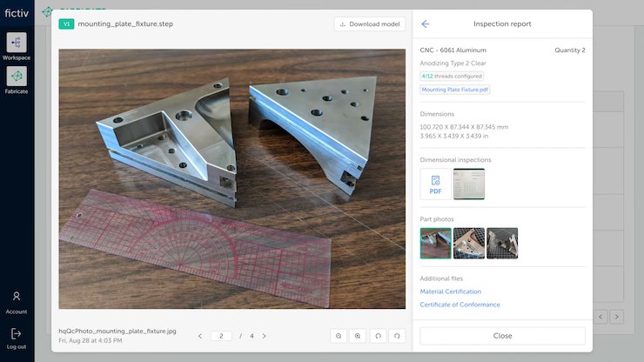
Task: Click the page number input field
Action: pos(221,336)
